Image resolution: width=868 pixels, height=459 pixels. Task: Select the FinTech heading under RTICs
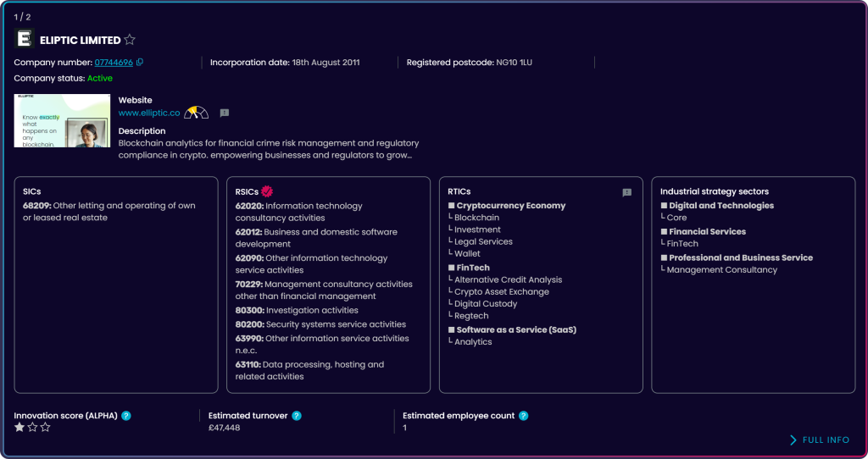coord(473,268)
